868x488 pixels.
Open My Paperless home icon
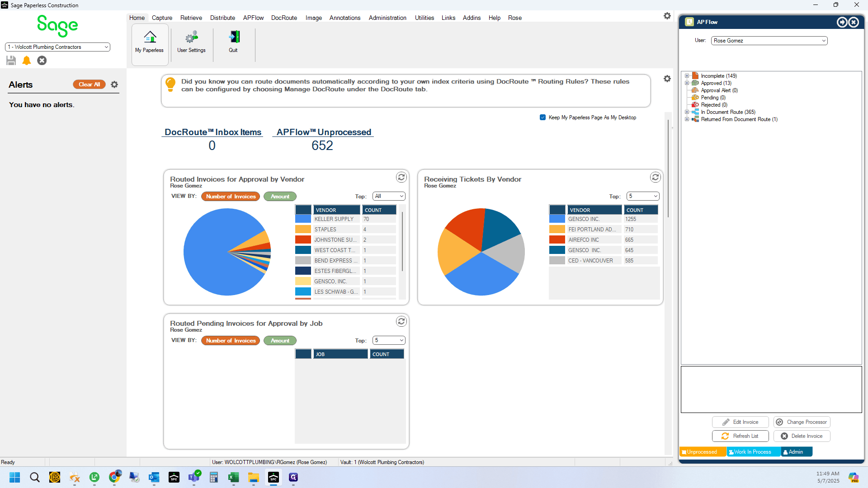pyautogui.click(x=150, y=37)
